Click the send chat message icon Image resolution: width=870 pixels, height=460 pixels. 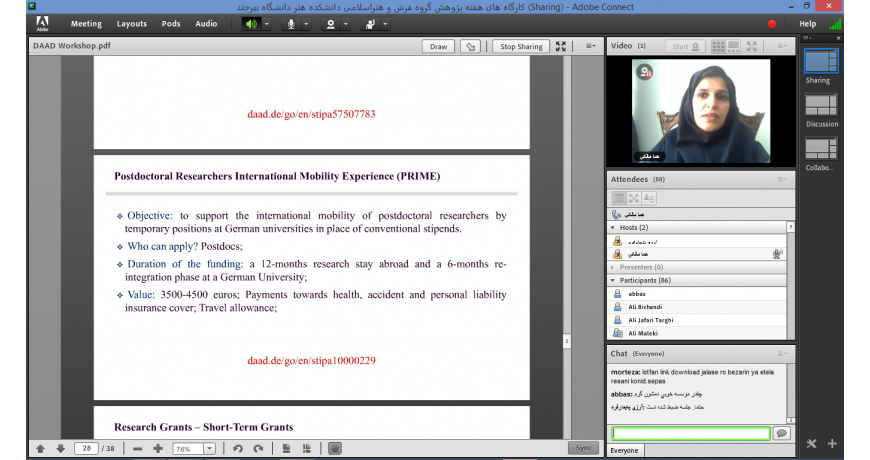click(x=782, y=433)
